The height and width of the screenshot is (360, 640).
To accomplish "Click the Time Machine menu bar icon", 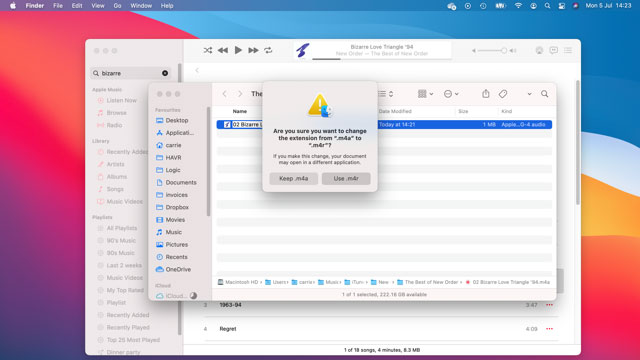I will (483, 6).
